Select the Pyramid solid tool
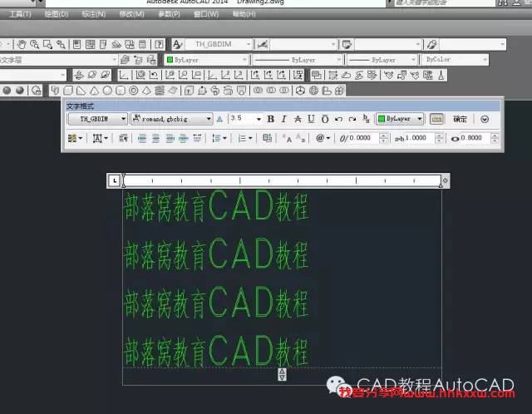The height and width of the screenshot is (414, 532). click(146, 91)
